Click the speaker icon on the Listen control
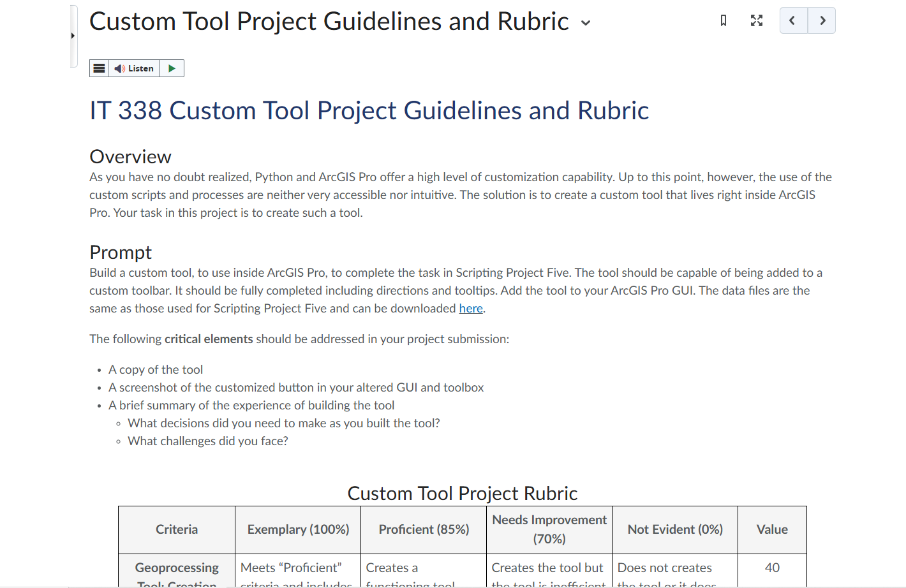The height and width of the screenshot is (588, 906). click(x=121, y=68)
